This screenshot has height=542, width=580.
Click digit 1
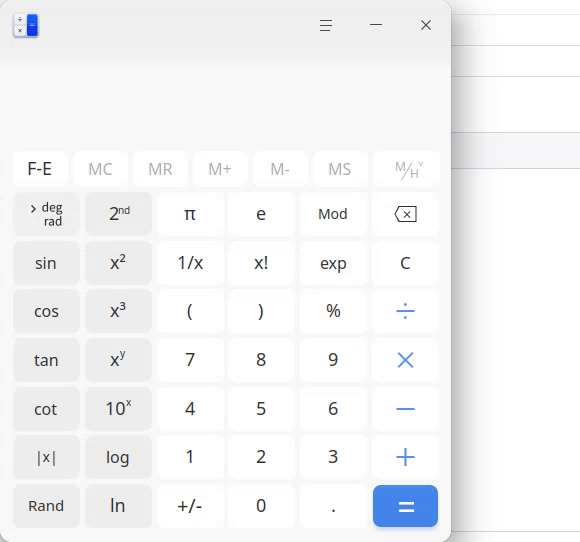coord(190,457)
